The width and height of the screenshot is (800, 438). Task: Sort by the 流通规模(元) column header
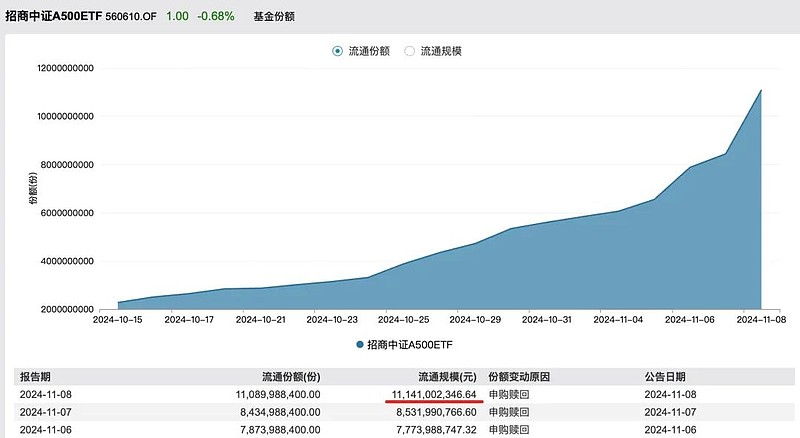pyautogui.click(x=447, y=377)
